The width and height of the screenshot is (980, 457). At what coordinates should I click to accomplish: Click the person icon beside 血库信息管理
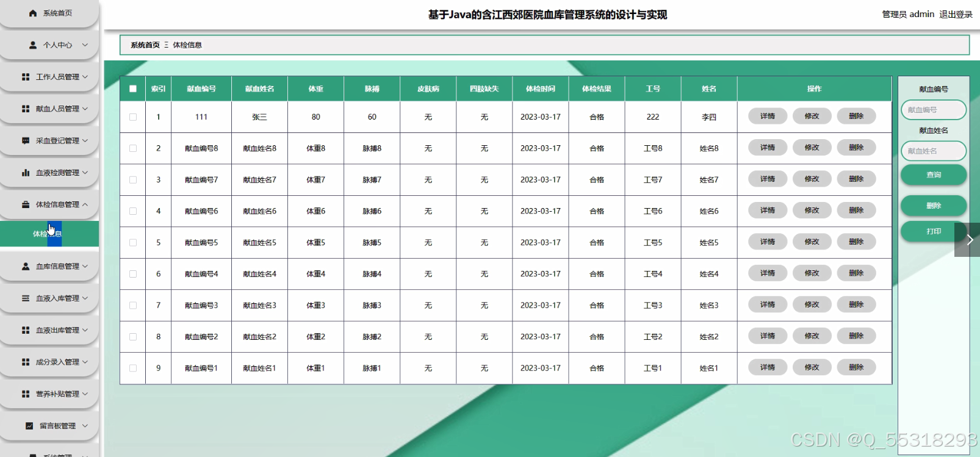(26, 266)
